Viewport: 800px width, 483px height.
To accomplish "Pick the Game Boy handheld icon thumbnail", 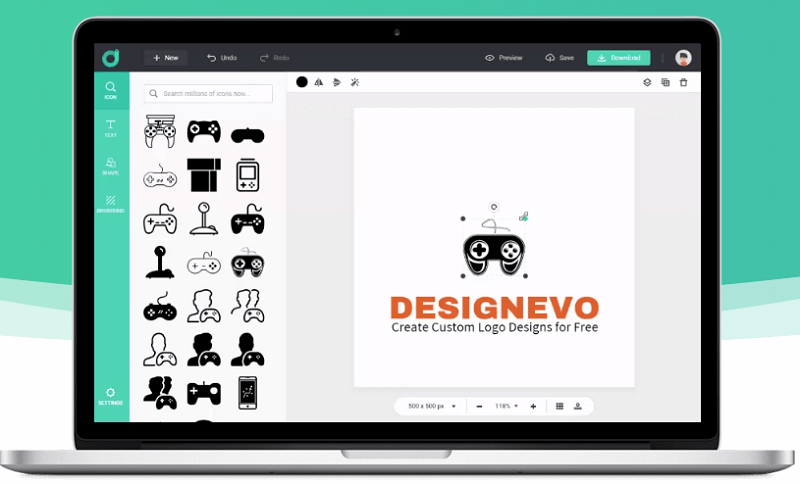I will click(247, 176).
